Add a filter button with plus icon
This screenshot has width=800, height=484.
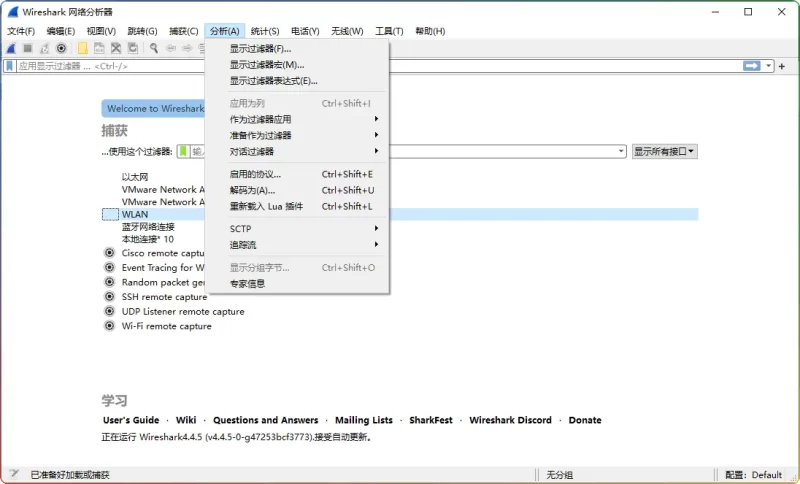click(782, 66)
